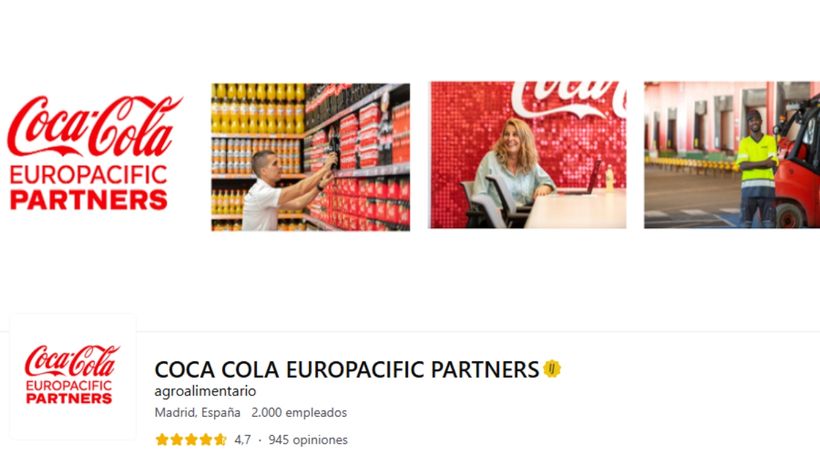Screen dimensions: 820x461
Task: Click the first yellow rating star
Action: coord(162,440)
